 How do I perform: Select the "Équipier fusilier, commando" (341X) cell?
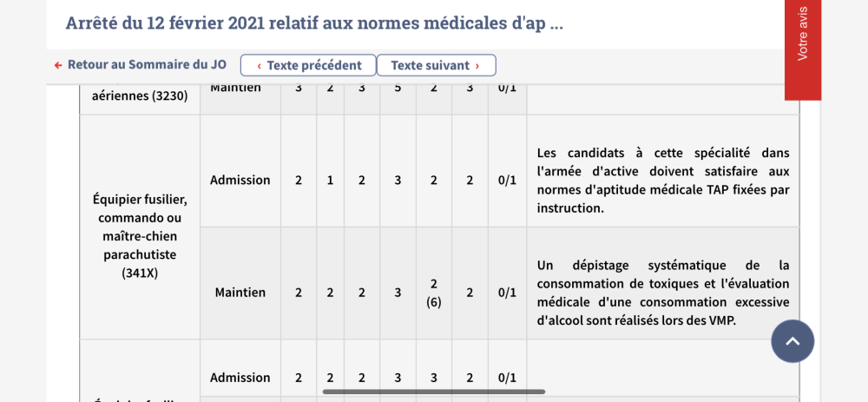[140, 235]
